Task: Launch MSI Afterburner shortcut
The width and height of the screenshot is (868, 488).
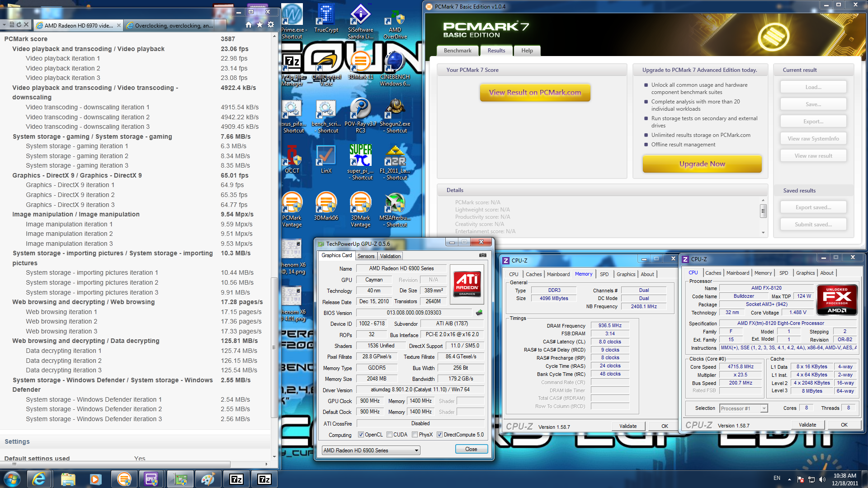Action: [395, 209]
